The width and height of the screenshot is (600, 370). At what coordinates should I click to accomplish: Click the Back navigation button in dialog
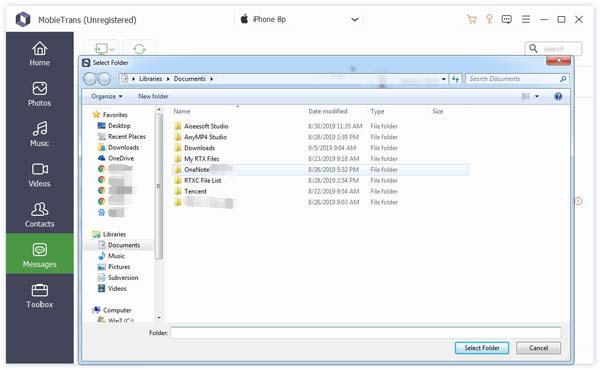click(90, 79)
